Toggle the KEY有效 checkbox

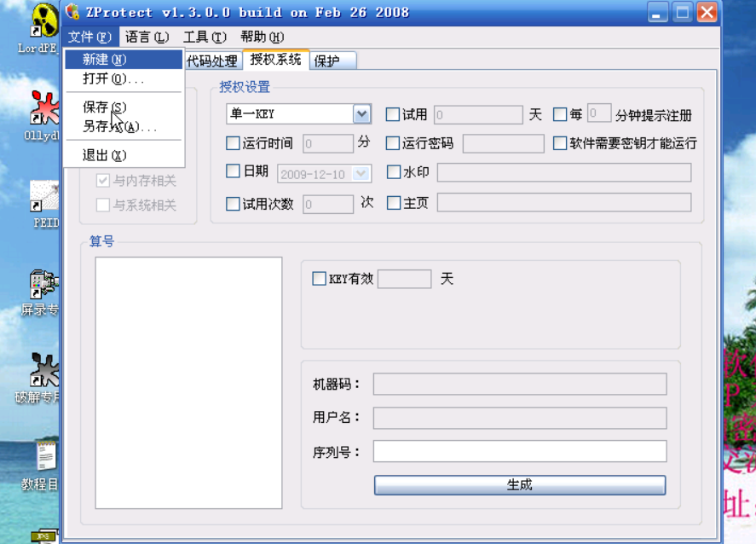pyautogui.click(x=320, y=278)
